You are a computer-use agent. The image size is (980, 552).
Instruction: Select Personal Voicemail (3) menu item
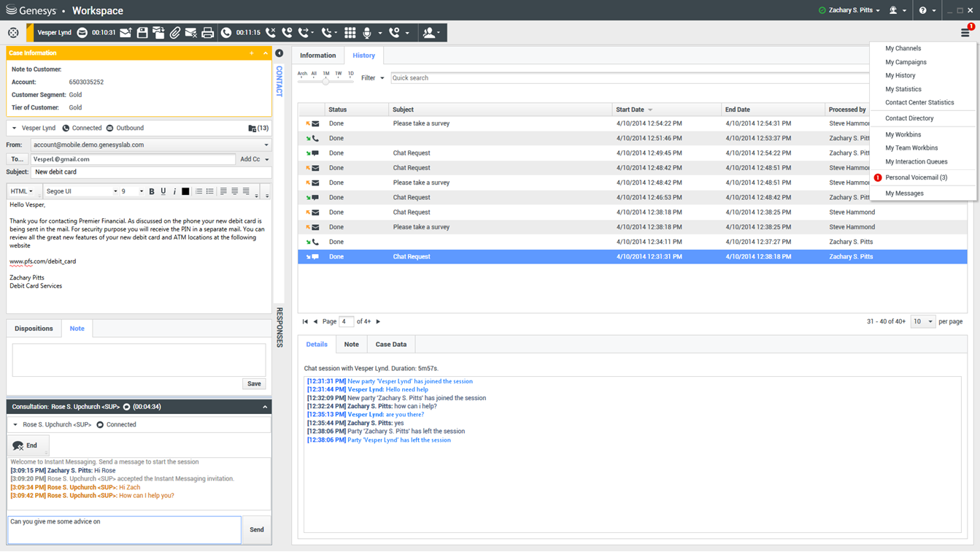click(916, 177)
